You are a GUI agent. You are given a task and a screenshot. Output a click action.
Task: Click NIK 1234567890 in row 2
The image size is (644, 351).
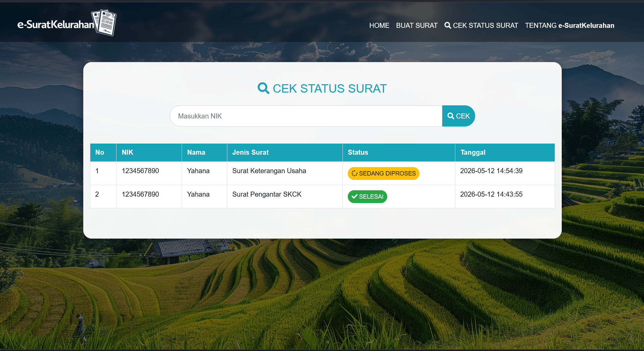[140, 194]
